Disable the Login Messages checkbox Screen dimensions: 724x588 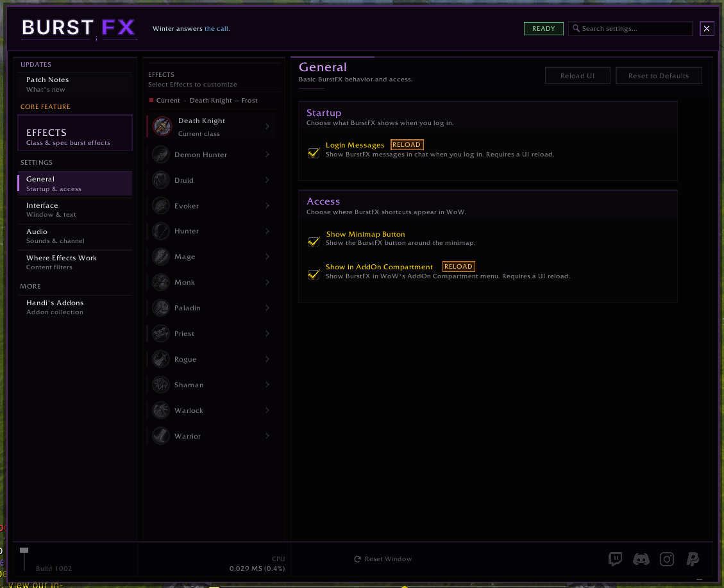click(x=314, y=153)
